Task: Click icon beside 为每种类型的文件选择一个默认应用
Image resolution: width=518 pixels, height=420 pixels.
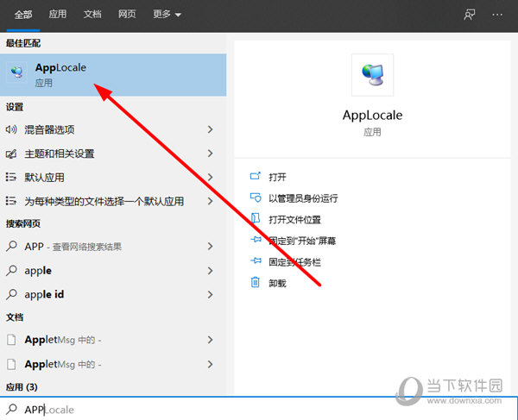Action: [11, 201]
